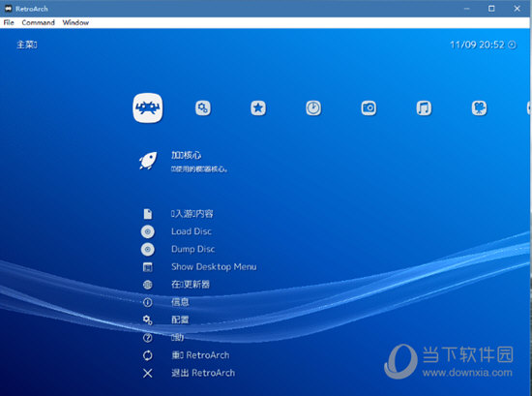This screenshot has width=532, height=396.
Task: Click the circular restart RetroArch icon
Action: pos(148,355)
